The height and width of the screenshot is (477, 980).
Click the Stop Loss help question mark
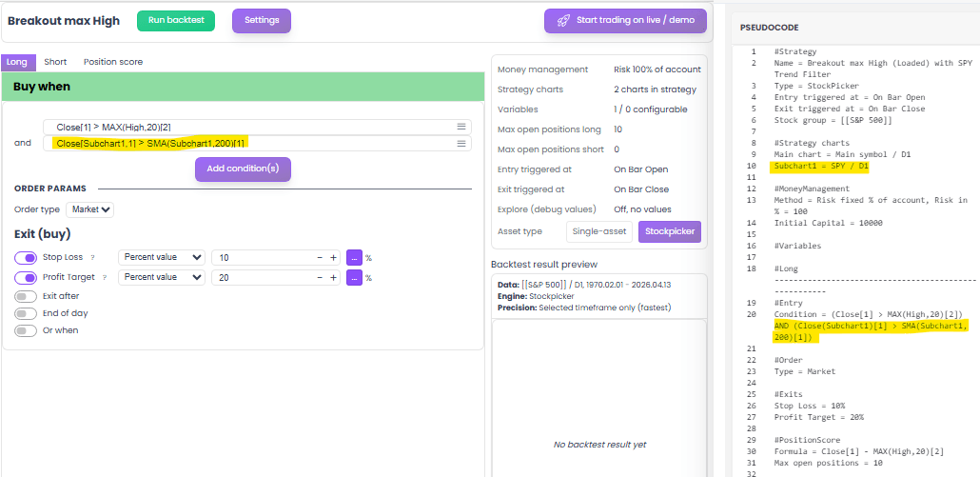coord(92,257)
